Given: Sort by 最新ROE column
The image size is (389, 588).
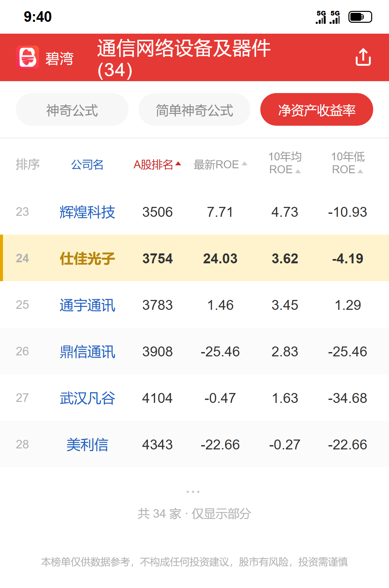Looking at the screenshot, I should (x=220, y=164).
